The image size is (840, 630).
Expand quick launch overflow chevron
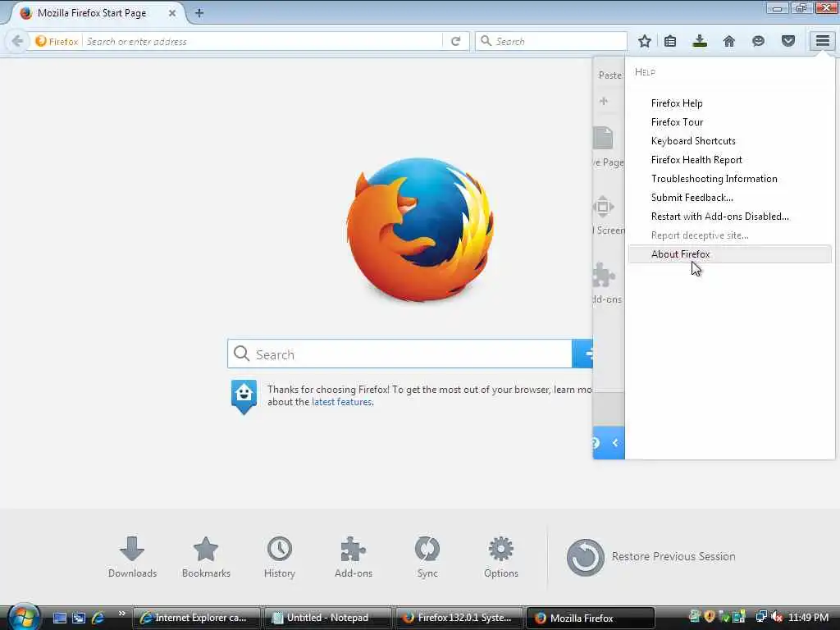(122, 614)
